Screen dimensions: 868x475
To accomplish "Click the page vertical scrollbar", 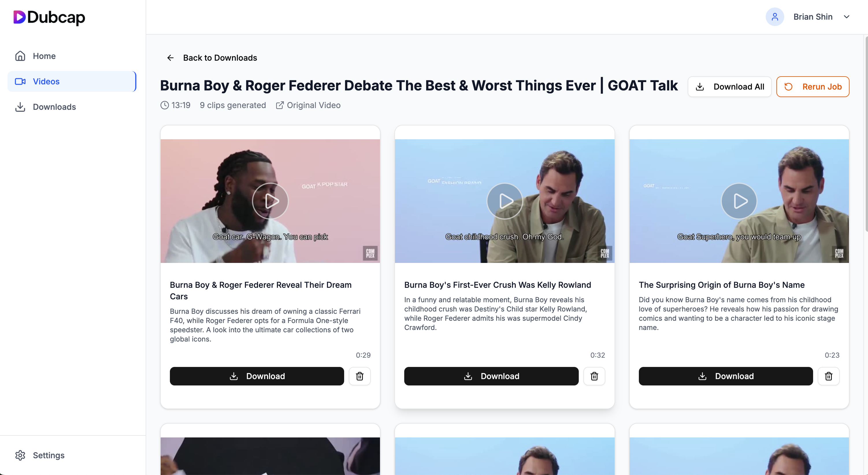I will tap(866, 134).
